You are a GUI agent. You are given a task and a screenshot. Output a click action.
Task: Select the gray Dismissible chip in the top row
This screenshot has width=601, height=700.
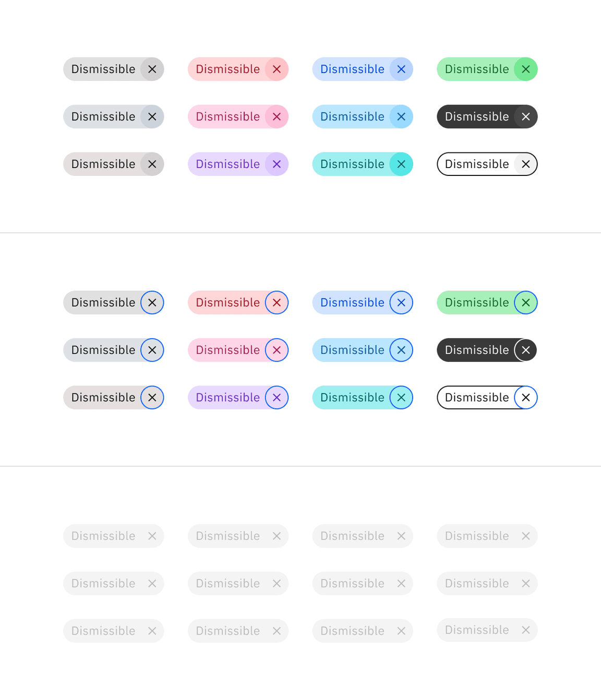pos(103,69)
